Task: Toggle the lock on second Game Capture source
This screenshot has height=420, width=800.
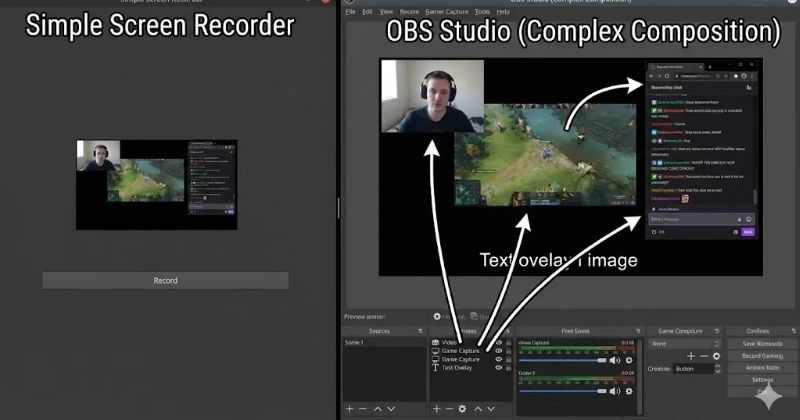Action: 509,359
